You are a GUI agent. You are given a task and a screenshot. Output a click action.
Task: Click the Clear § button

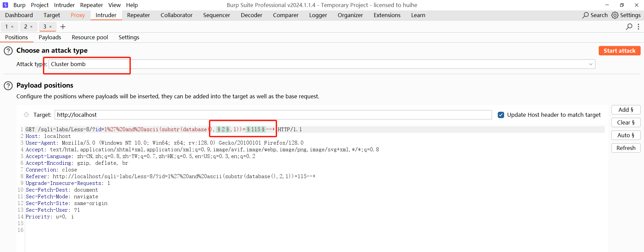coord(626,122)
